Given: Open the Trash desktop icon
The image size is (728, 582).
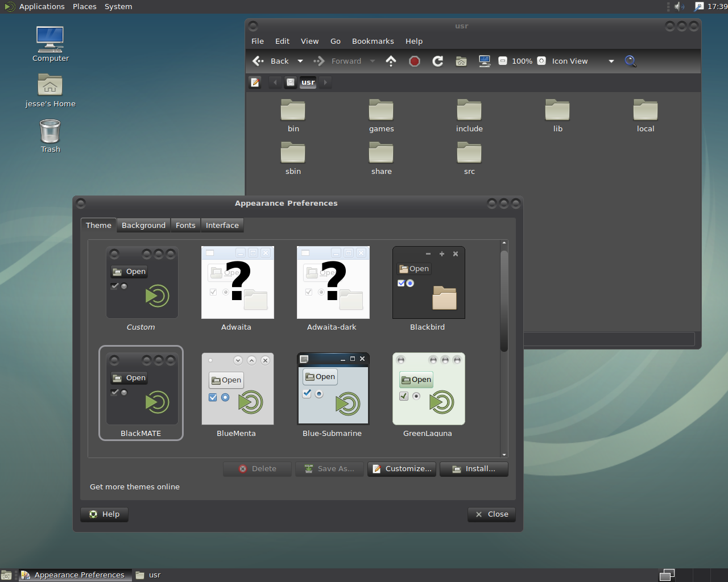Looking at the screenshot, I should [x=50, y=136].
